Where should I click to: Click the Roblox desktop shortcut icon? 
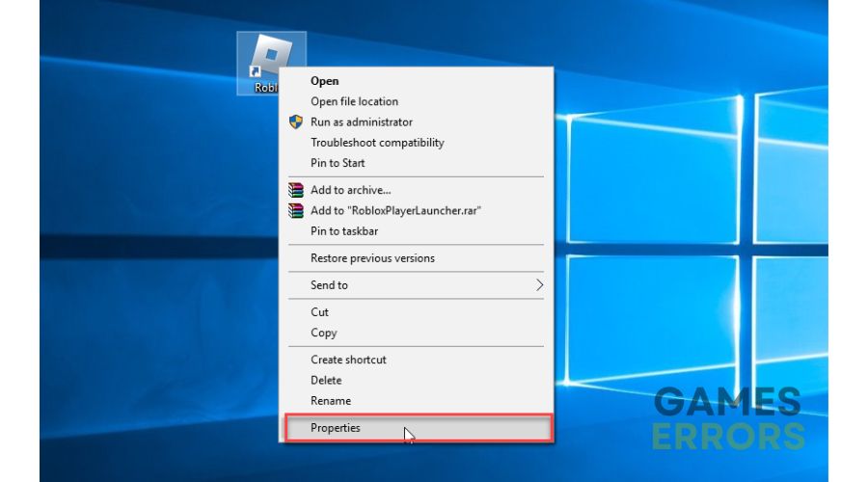click(x=270, y=56)
